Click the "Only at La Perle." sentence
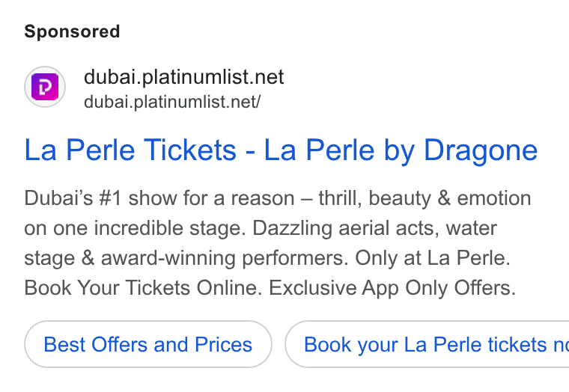This screenshot has height=392, width=569. pos(433,258)
